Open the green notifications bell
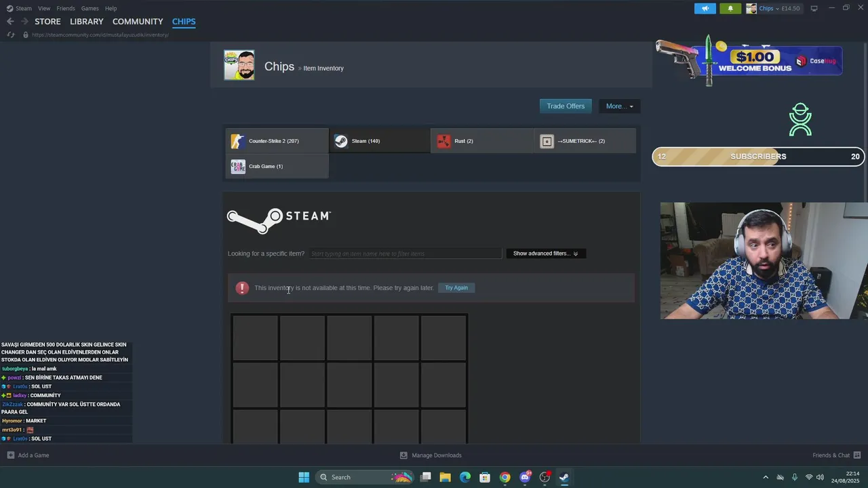 730,8
